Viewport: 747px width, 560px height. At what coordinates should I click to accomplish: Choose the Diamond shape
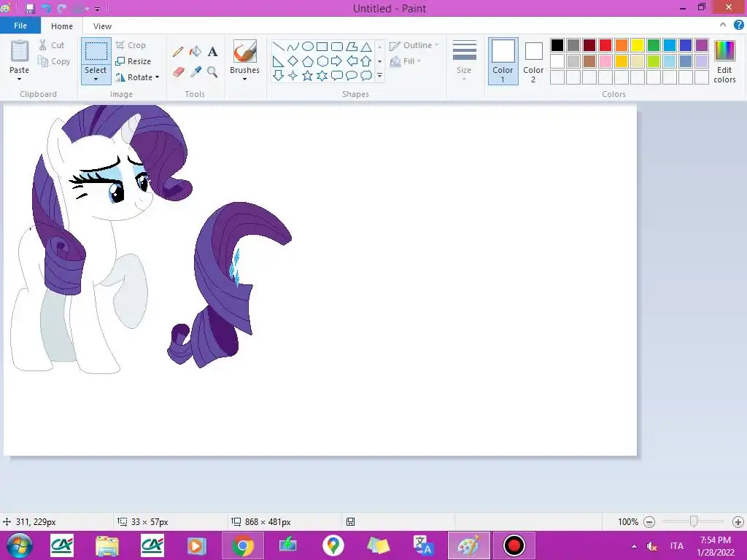click(x=293, y=61)
